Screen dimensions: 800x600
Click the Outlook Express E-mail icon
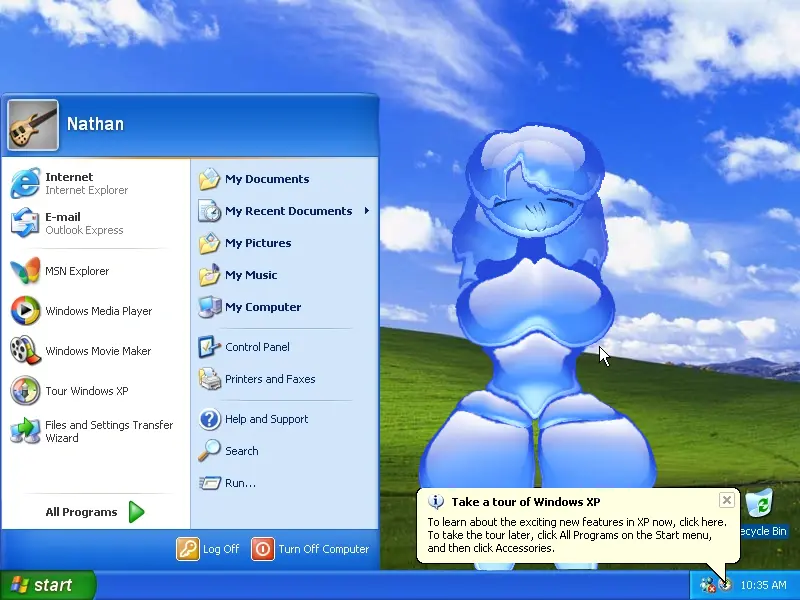25,223
